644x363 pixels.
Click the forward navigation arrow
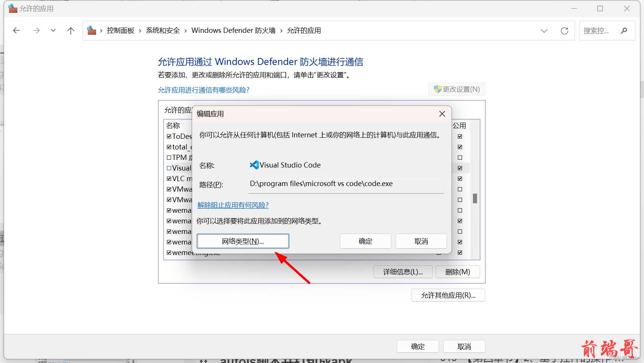pos(36,31)
